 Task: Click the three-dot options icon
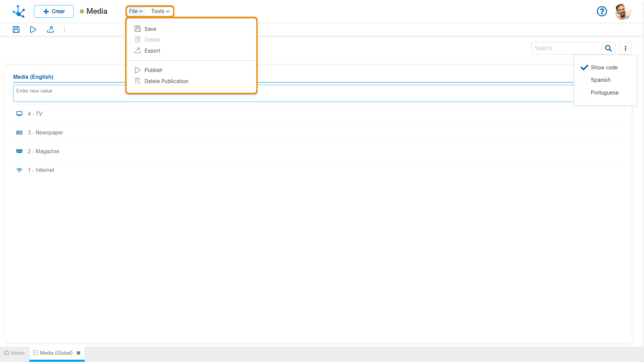click(625, 48)
